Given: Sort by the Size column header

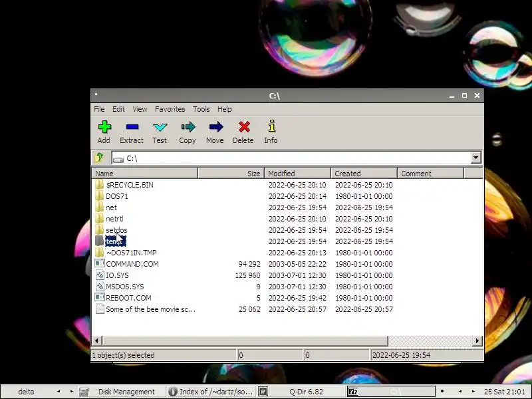Looking at the screenshot, I should point(231,174).
